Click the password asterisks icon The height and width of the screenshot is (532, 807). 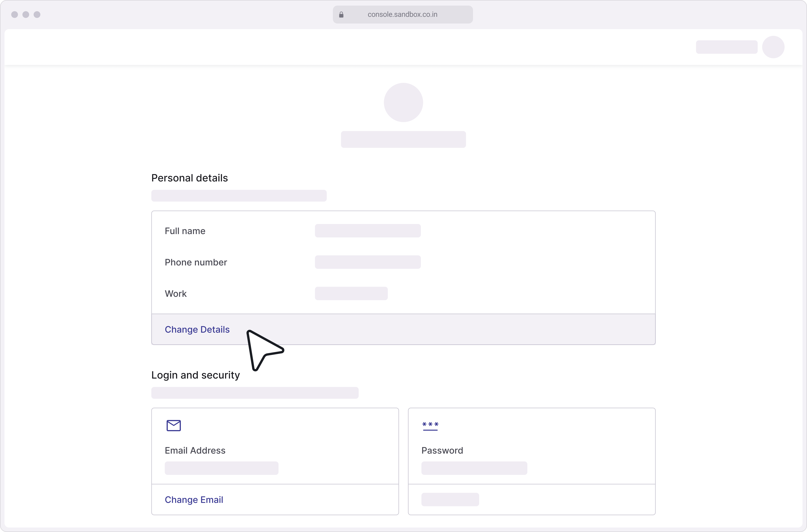(430, 426)
